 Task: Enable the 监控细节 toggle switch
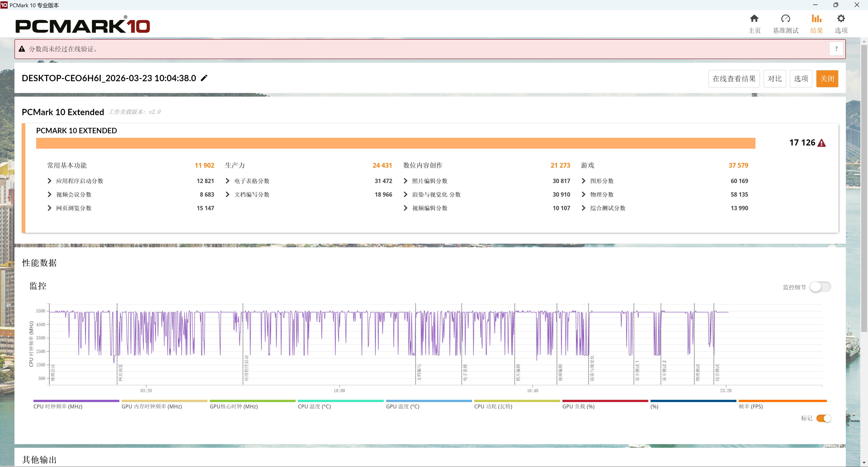[820, 287]
